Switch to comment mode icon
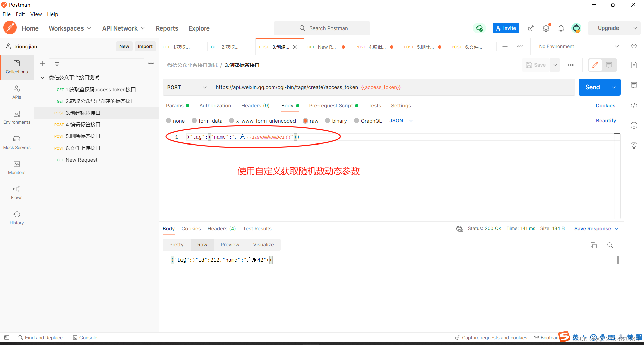Screen dimensions: 644x345 609,65
